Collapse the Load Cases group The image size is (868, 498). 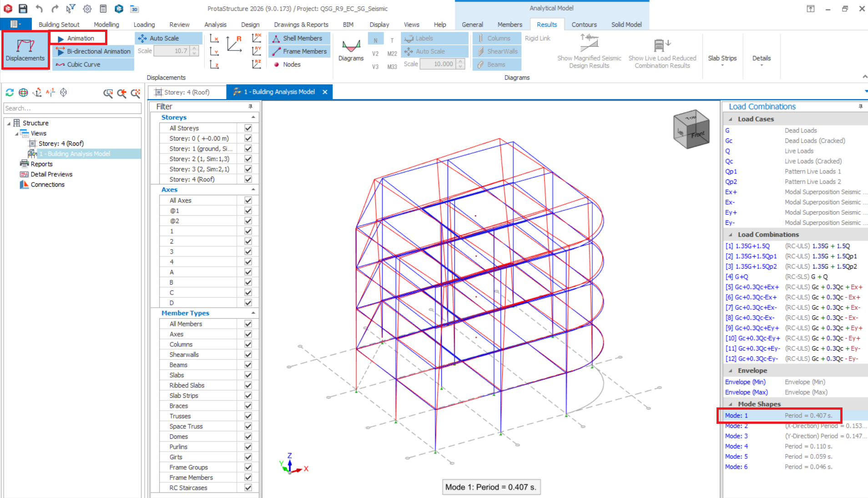[x=731, y=119]
